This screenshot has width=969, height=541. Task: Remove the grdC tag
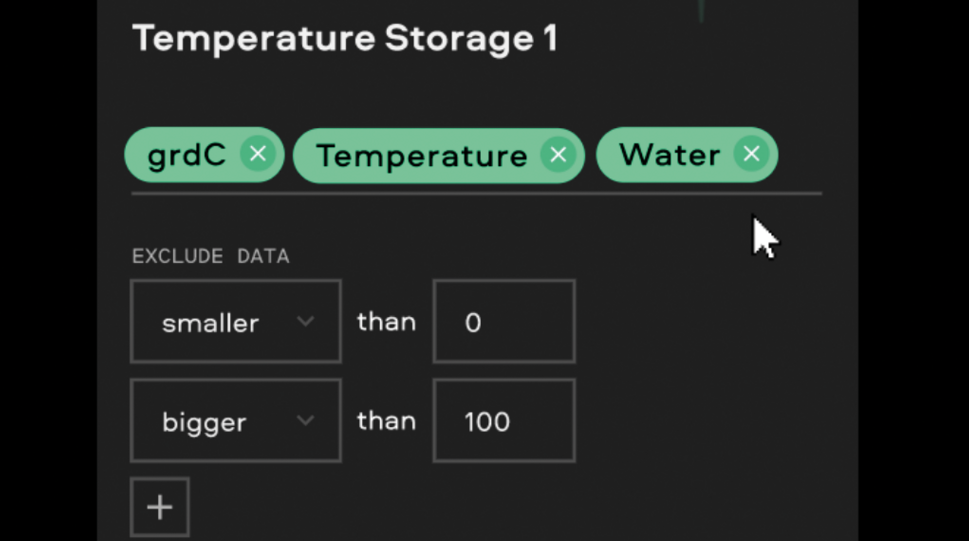(x=258, y=154)
